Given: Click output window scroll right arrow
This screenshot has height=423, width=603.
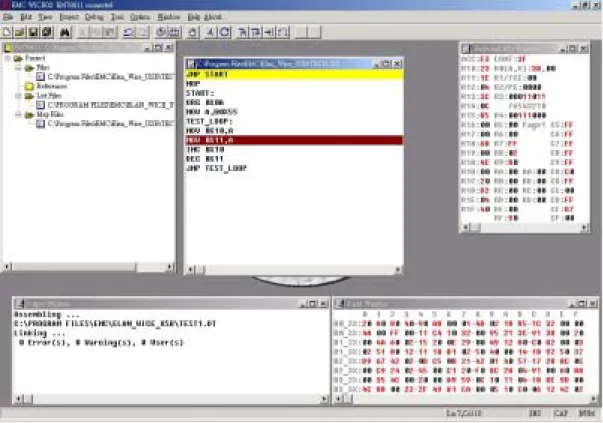Looking at the screenshot, I should pyautogui.click(x=324, y=400).
